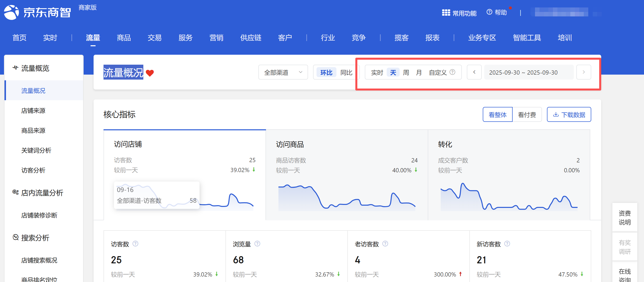Click the info icon next to 浏览量

(x=257, y=243)
